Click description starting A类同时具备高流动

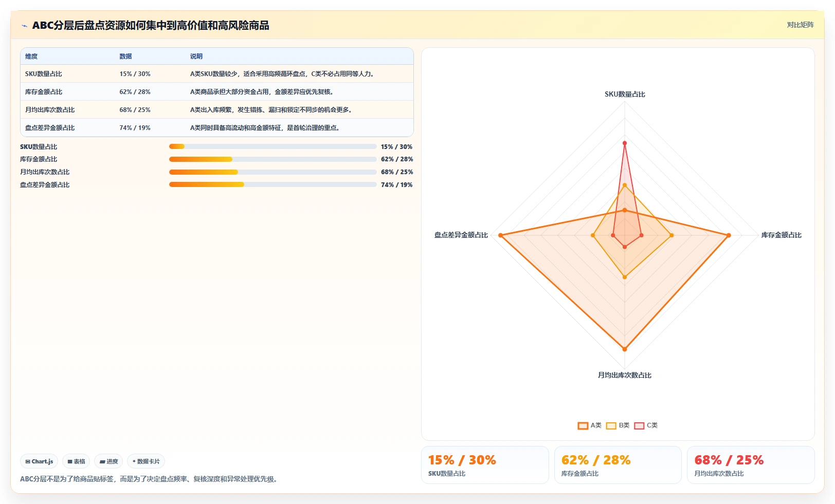tap(265, 128)
